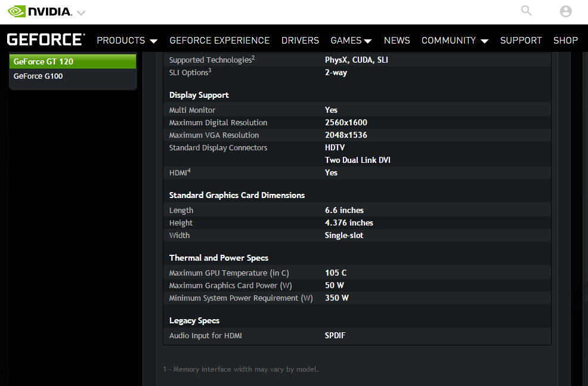The width and height of the screenshot is (588, 386).
Task: Select GeForce GT 120 in sidebar
Action: pos(72,61)
